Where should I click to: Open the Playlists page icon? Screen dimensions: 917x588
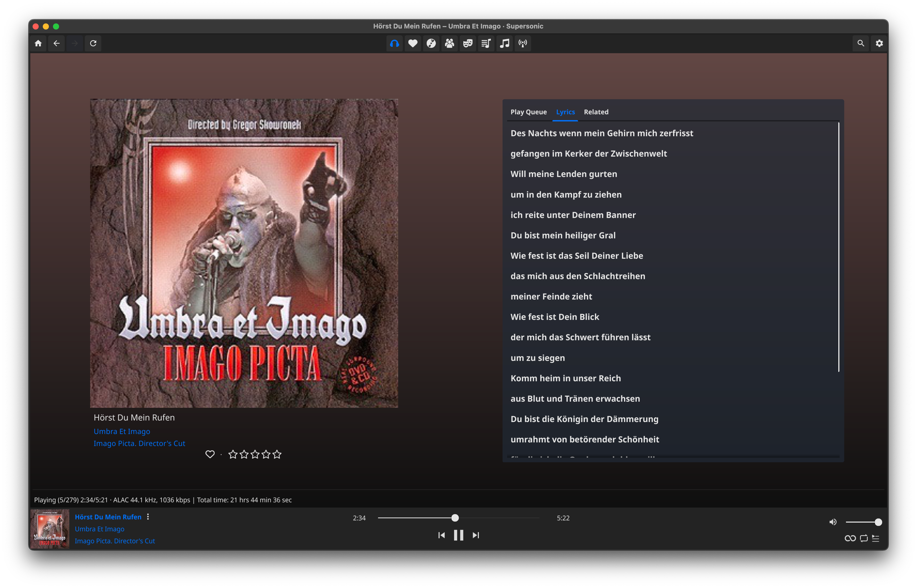486,43
